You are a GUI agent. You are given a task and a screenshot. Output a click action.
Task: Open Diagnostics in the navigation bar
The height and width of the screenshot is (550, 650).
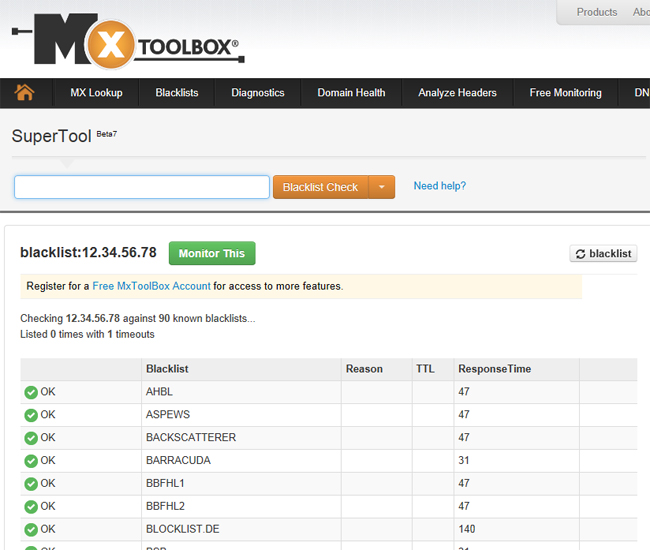tap(258, 92)
